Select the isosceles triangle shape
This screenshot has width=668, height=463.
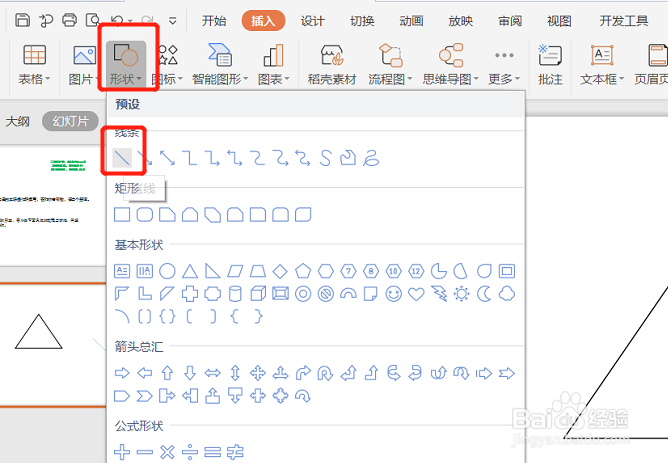190,271
